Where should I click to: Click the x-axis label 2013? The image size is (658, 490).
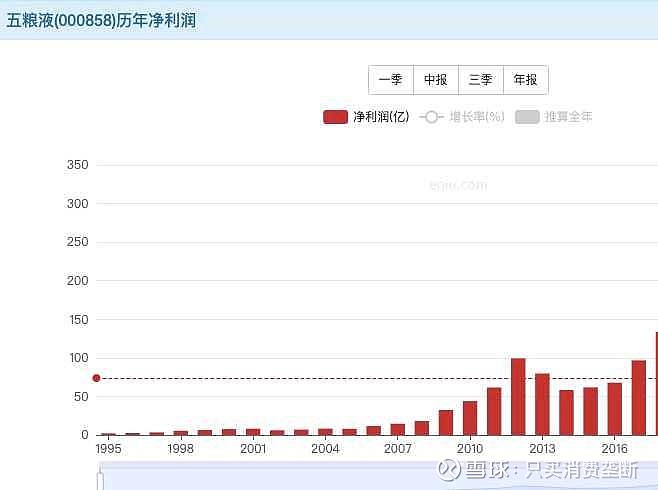pyautogui.click(x=542, y=448)
